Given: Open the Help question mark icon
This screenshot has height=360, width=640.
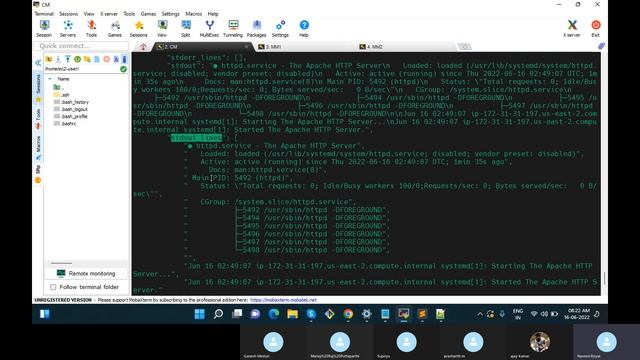Looking at the screenshot, I should coord(304,29).
